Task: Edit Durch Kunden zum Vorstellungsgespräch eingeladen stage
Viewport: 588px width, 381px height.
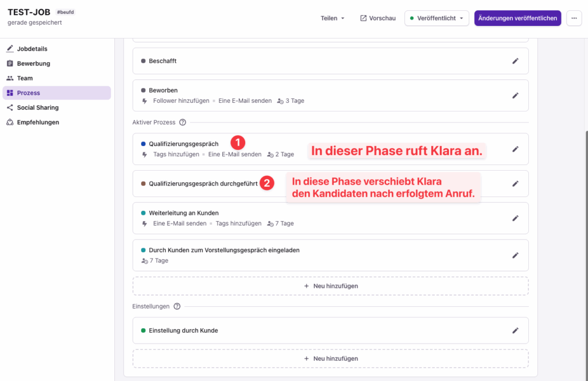Action: [x=515, y=255]
